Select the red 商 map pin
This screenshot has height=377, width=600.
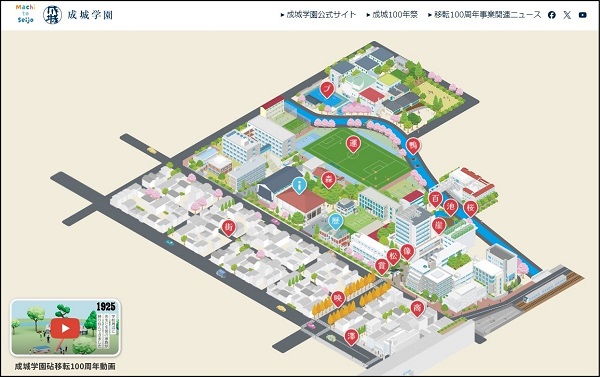pyautogui.click(x=417, y=308)
